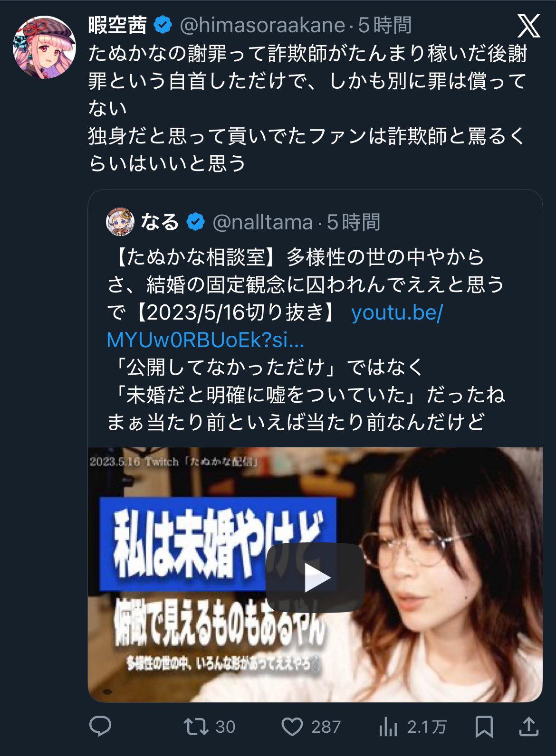556x756 pixels.
Task: Select the なる display name
Action: pos(159,222)
